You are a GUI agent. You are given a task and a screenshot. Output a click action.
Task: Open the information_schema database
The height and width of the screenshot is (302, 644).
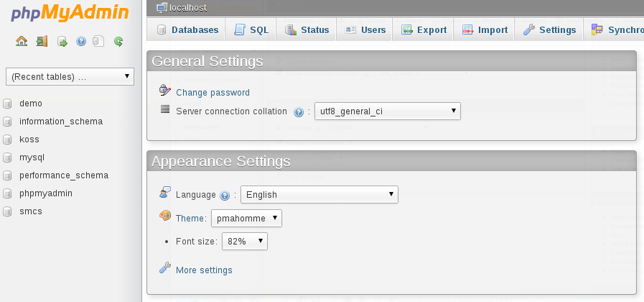[61, 122]
